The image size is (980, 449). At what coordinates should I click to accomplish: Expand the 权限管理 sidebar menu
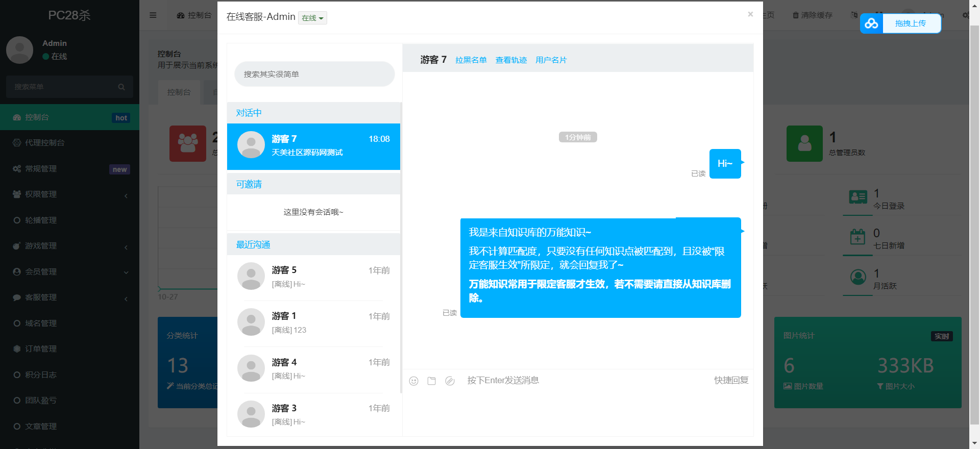(x=69, y=194)
